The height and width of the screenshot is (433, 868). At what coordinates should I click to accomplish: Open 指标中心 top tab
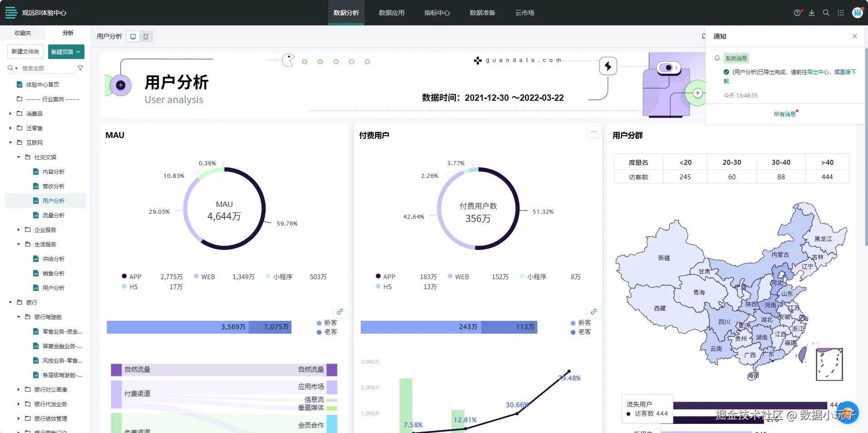point(437,13)
